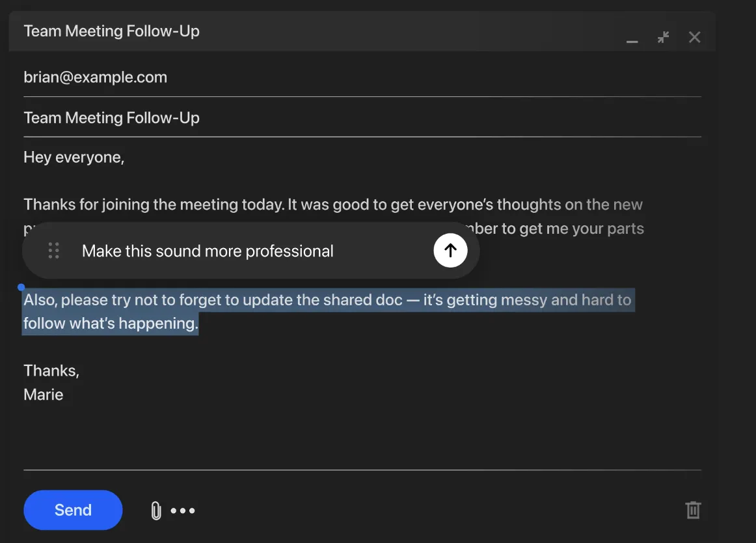The image size is (756, 543).
Task: Click the "Marie" signature name
Action: [x=44, y=395]
